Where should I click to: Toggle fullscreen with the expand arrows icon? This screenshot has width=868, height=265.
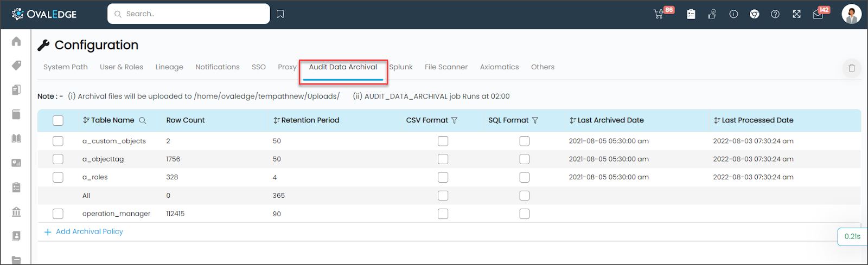[x=796, y=14]
